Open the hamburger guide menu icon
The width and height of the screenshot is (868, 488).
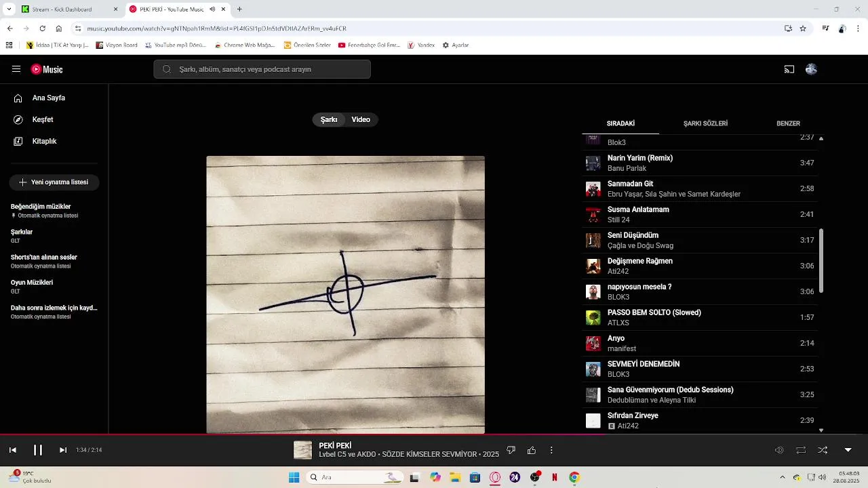point(16,69)
